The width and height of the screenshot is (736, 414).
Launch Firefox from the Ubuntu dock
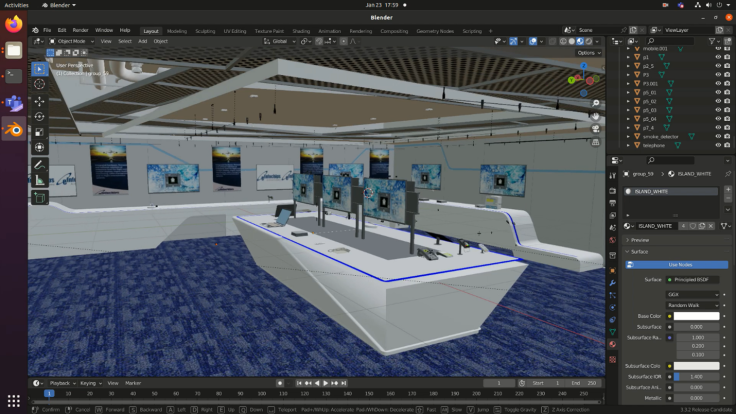pos(14,22)
